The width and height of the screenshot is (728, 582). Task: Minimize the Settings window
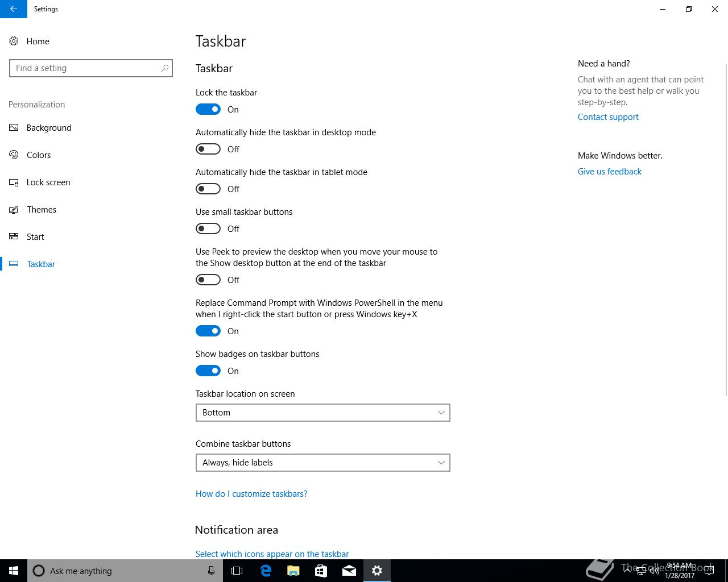(663, 9)
